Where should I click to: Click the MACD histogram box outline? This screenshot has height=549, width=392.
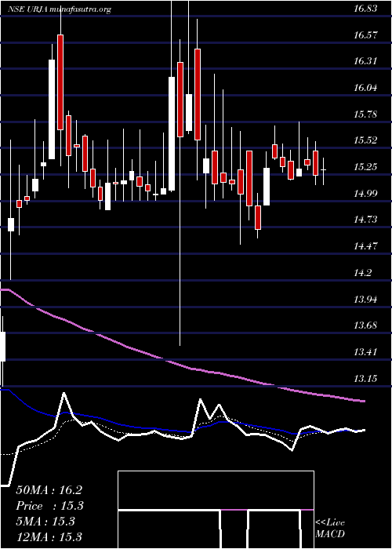tap(216, 510)
